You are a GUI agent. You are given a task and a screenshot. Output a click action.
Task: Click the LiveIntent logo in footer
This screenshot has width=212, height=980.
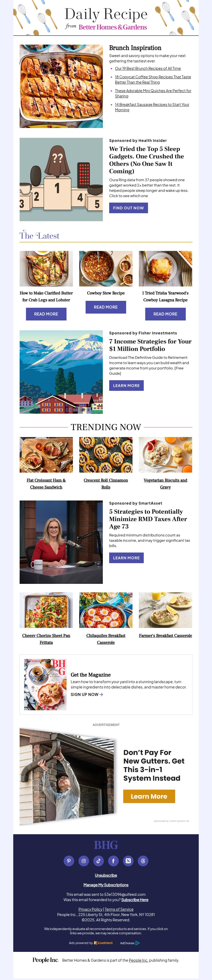[103, 943]
